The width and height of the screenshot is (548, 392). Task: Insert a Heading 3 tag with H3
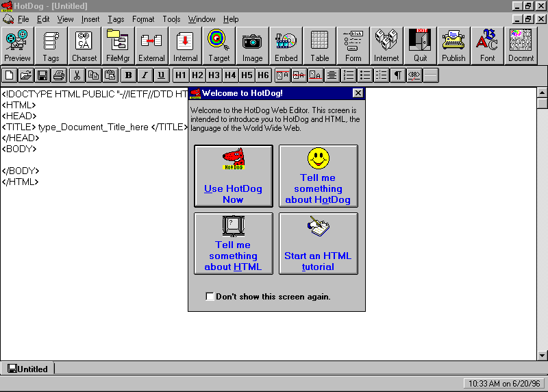pos(214,75)
